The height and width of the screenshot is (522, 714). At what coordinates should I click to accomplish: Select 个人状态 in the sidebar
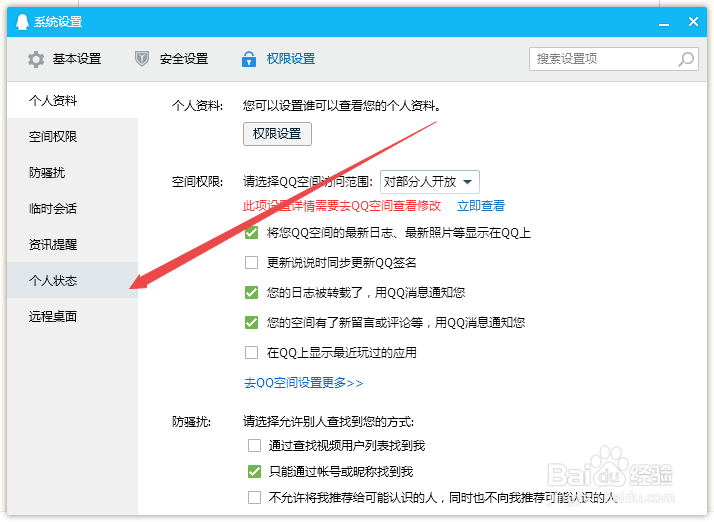72,280
